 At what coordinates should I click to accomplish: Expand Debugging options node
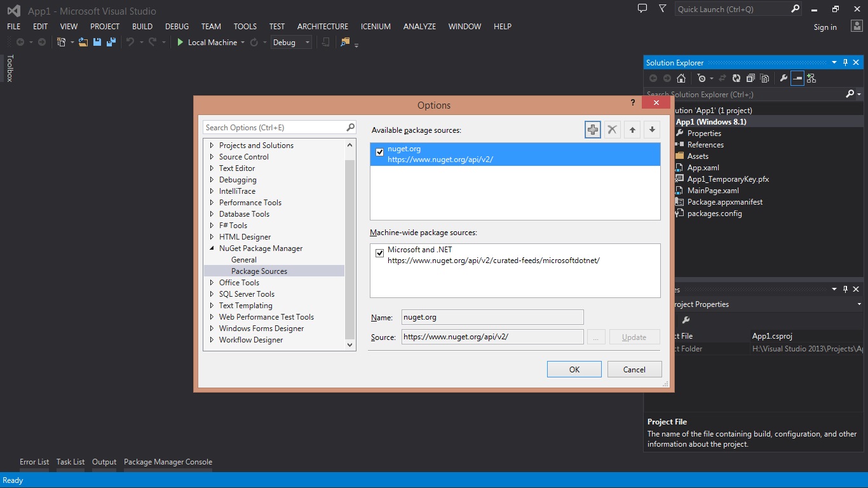[212, 180]
